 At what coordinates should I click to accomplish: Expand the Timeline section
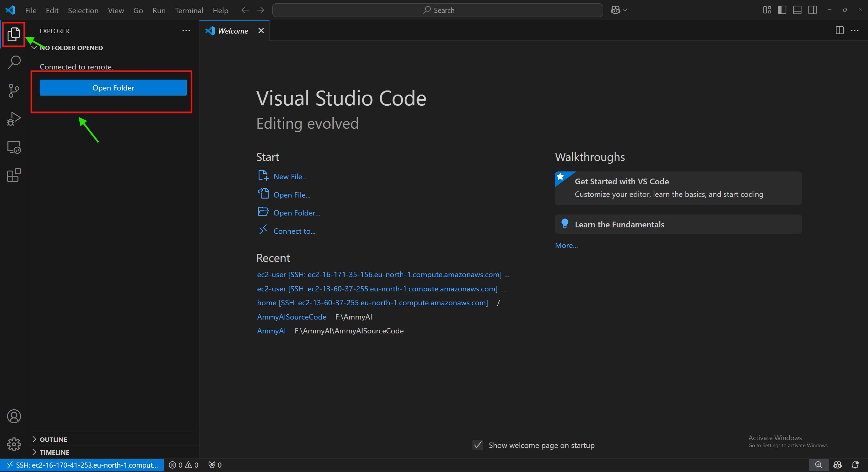(x=54, y=452)
